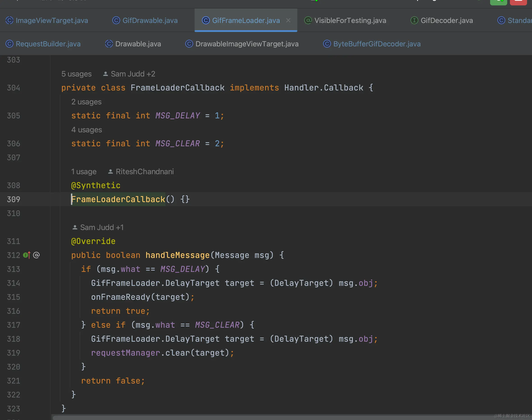Click the interface icon on the GifDecoder.java tab
Image resolution: width=532 pixels, height=420 pixels.
coord(414,20)
